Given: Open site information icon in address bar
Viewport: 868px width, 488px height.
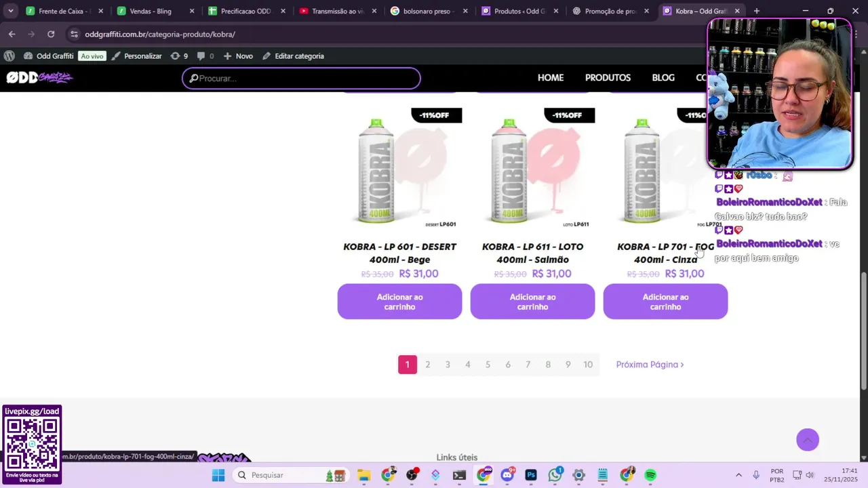Looking at the screenshot, I should click(74, 34).
